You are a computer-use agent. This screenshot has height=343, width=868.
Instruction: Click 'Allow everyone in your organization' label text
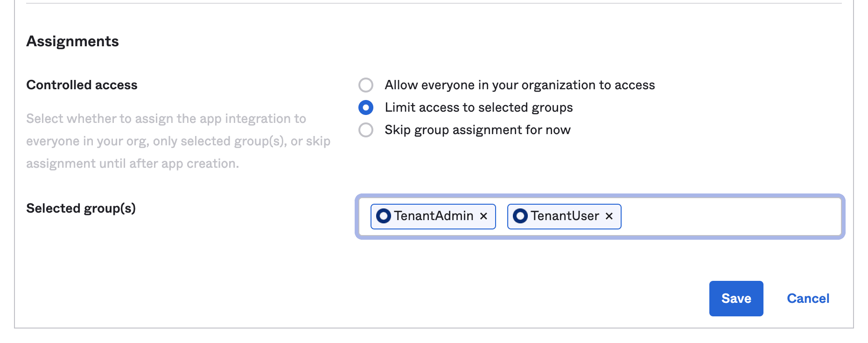519,85
